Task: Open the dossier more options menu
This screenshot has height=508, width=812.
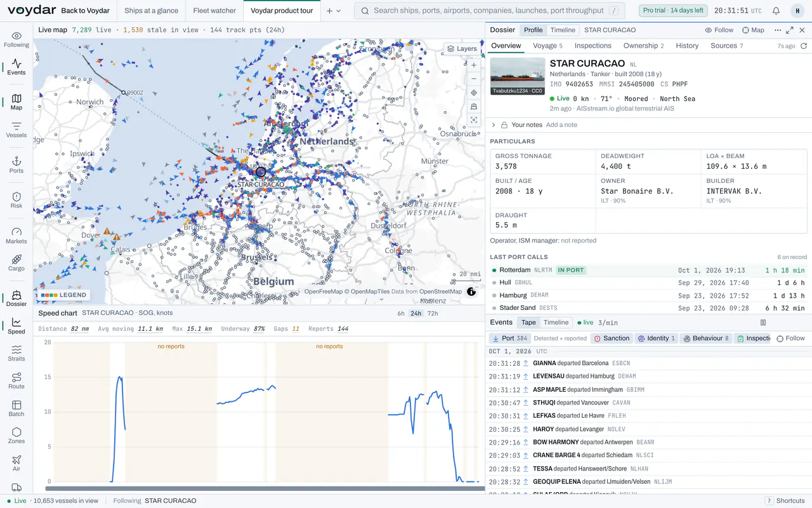Action: pyautogui.click(x=778, y=30)
